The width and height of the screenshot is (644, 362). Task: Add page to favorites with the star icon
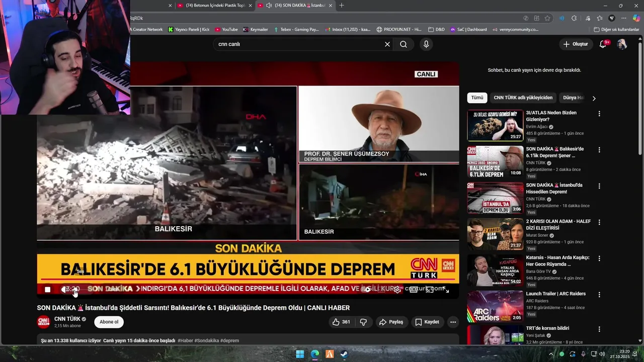pos(547,18)
